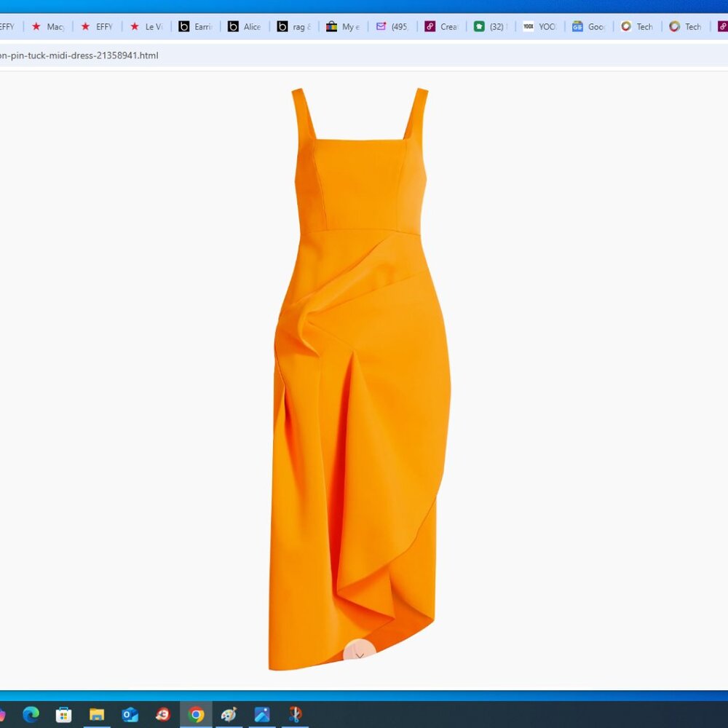
Task: Open Outlook from the taskbar
Action: 129,714
